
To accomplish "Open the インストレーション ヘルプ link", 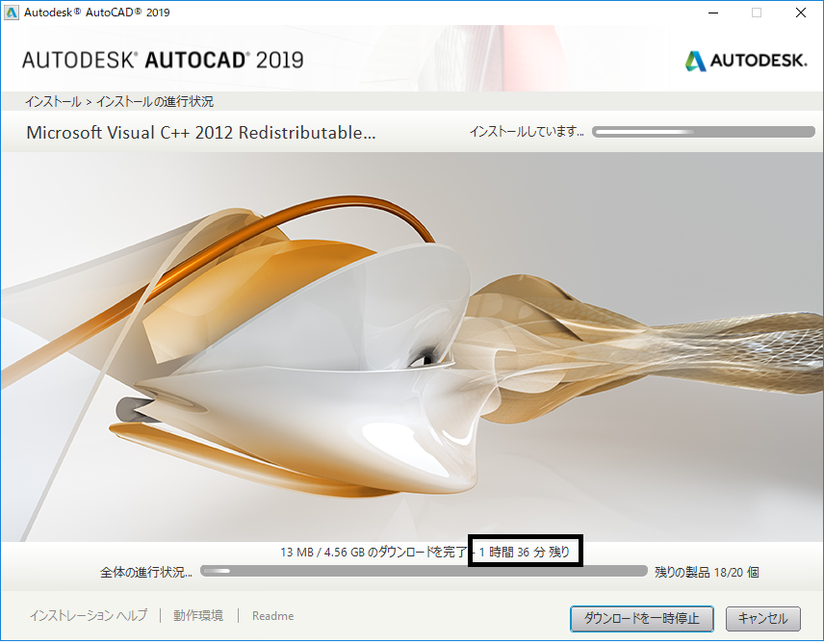I will [89, 615].
